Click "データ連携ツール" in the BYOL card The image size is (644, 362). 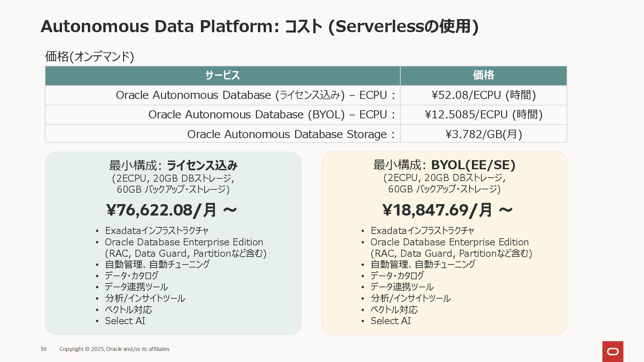(402, 287)
